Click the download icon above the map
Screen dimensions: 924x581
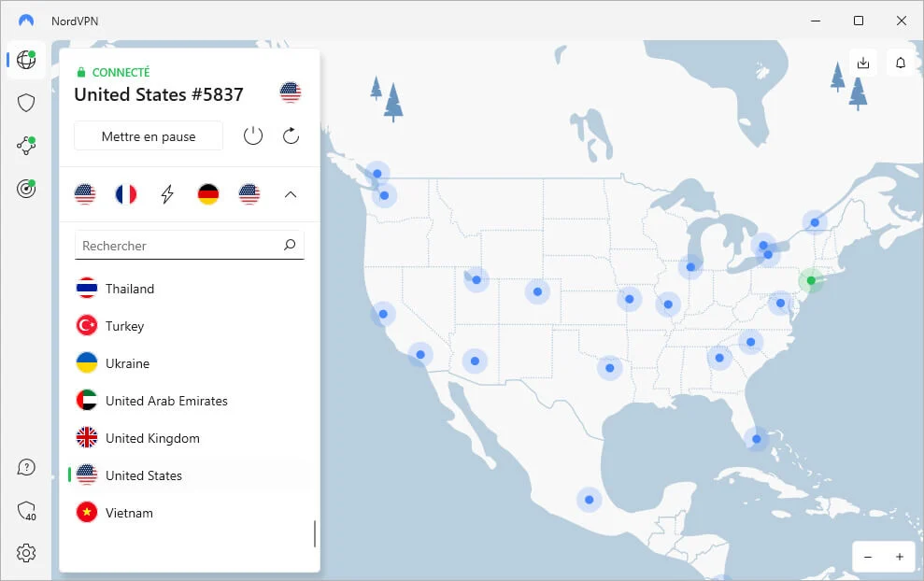(863, 63)
